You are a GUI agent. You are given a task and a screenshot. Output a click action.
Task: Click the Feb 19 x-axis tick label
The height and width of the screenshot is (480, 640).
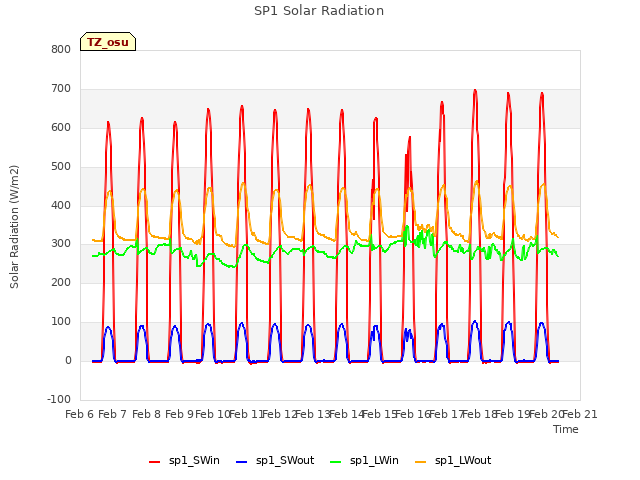tap(513, 414)
